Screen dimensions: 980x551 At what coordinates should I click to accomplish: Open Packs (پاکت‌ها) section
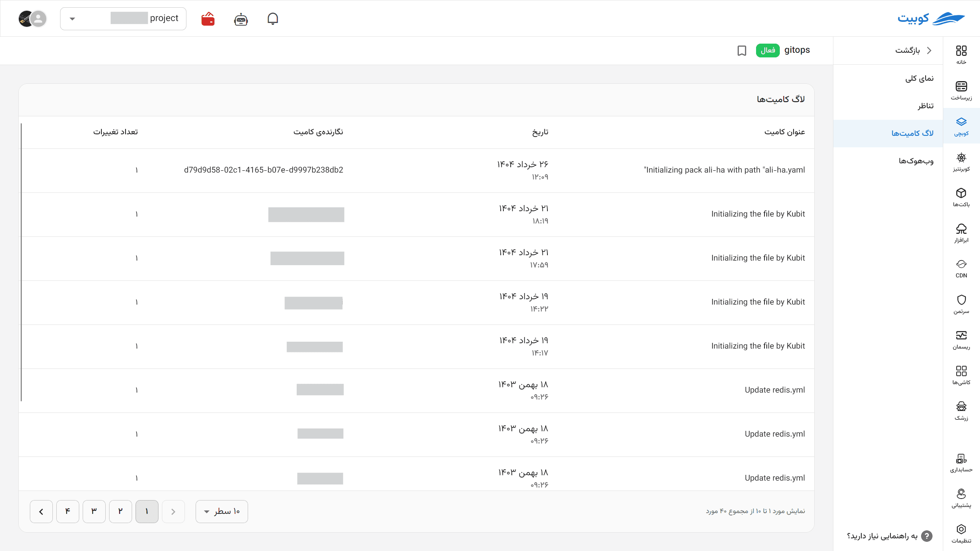(x=961, y=197)
